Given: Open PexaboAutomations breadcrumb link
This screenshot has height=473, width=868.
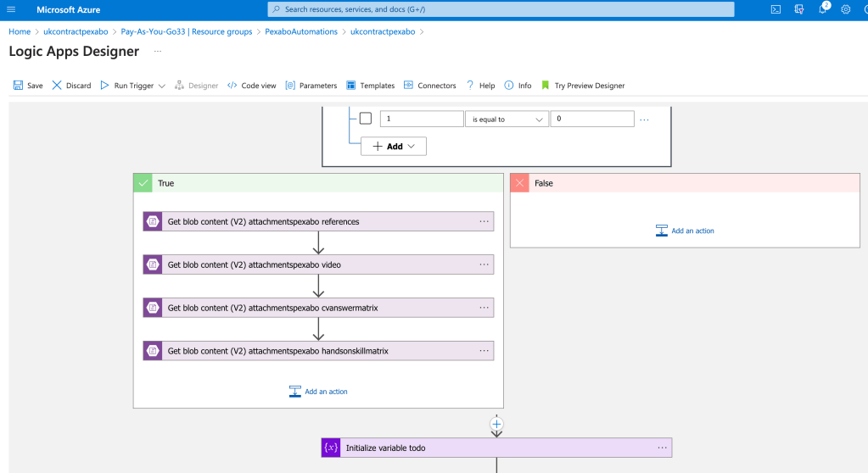Looking at the screenshot, I should (301, 31).
